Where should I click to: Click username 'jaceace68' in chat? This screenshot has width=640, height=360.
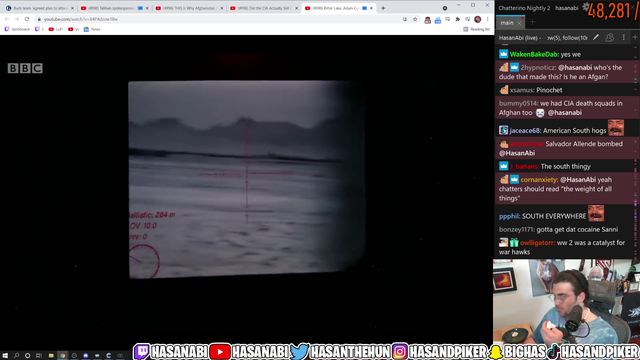pos(525,131)
